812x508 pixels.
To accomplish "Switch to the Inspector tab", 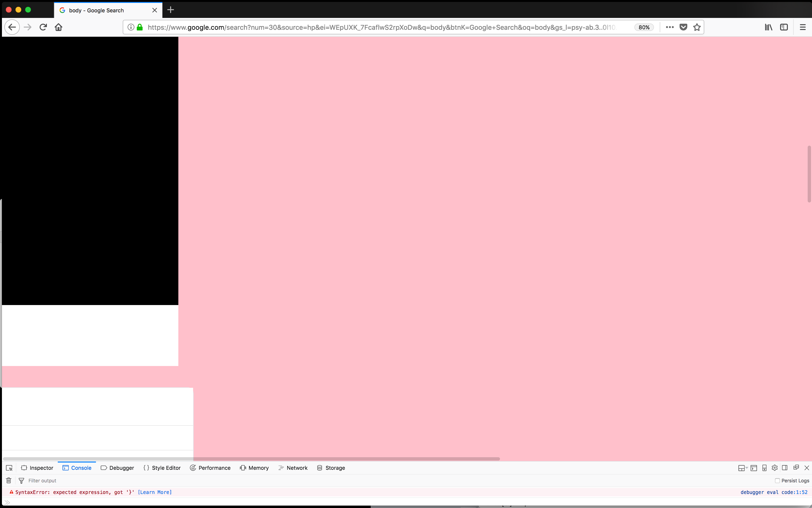I will coord(37,468).
